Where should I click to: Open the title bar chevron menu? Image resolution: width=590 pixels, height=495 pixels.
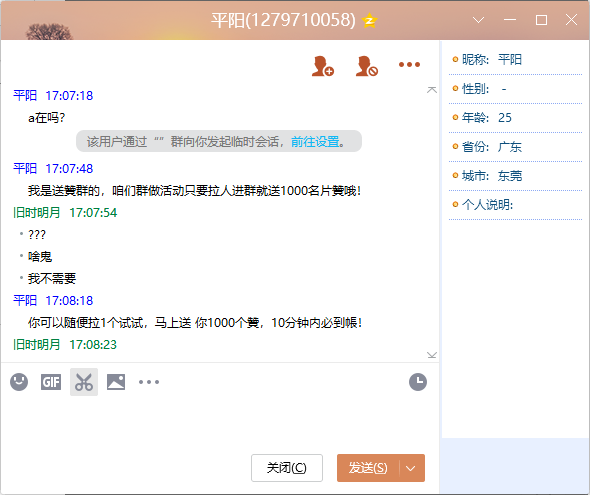tap(479, 20)
